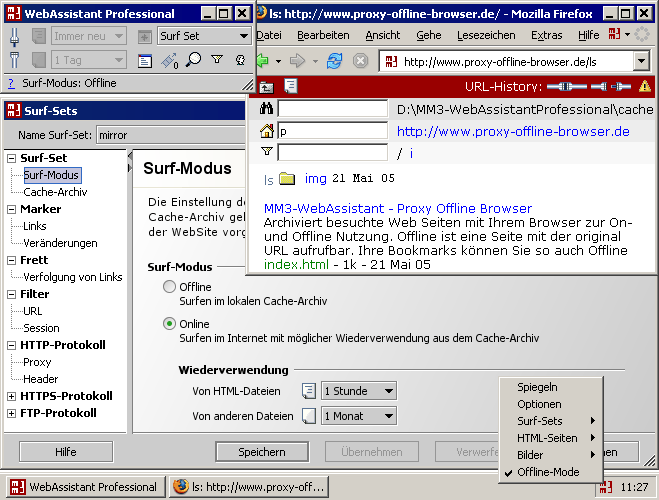Click the img folder link
Image resolution: width=659 pixels, height=500 pixels.
pos(315,178)
